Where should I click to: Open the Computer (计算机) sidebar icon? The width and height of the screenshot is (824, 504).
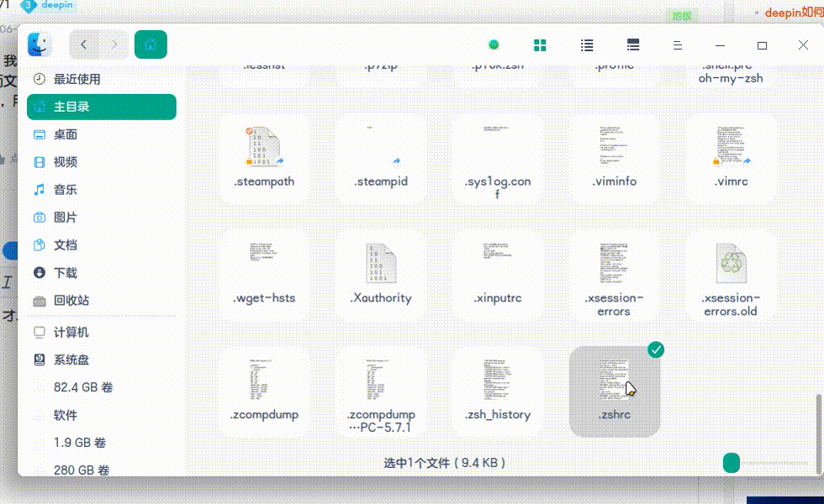[x=65, y=332]
